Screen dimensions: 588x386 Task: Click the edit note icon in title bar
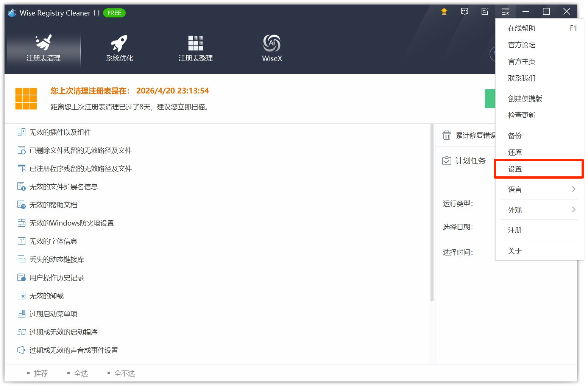(485, 12)
